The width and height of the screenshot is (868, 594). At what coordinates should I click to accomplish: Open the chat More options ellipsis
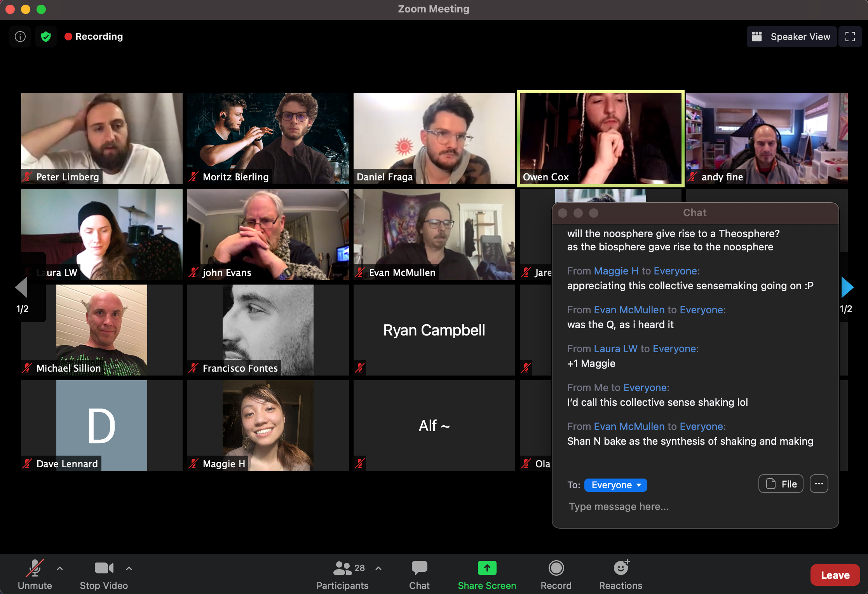coord(819,484)
